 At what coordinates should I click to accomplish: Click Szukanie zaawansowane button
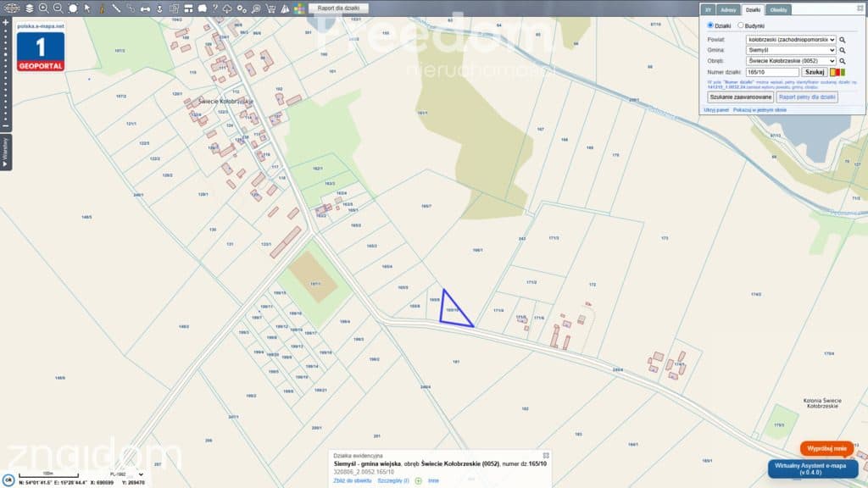(x=741, y=97)
